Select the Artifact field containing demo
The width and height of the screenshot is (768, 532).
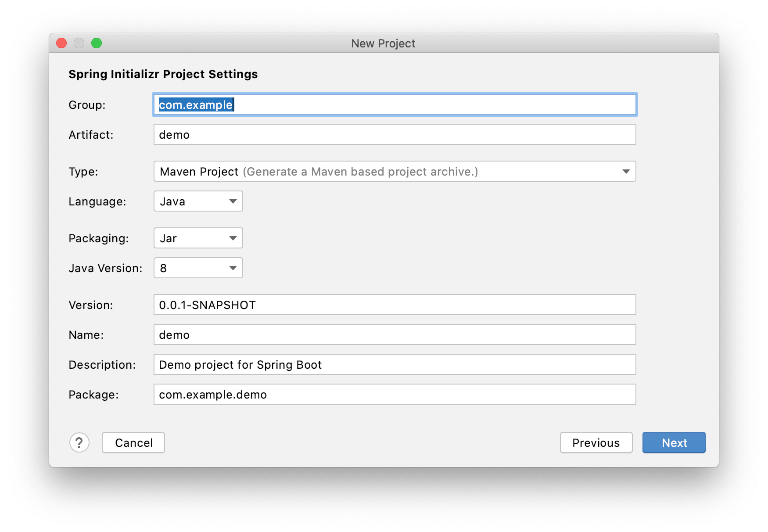tap(394, 135)
